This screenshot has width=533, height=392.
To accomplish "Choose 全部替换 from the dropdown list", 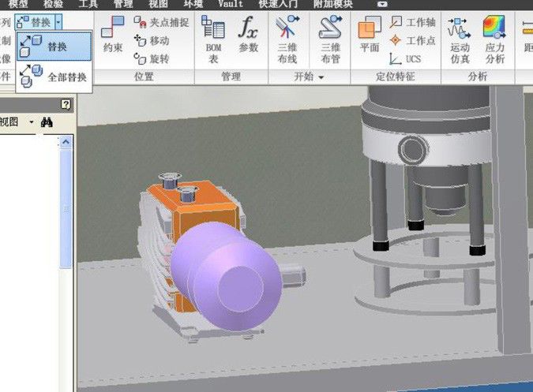I will pyautogui.click(x=54, y=77).
